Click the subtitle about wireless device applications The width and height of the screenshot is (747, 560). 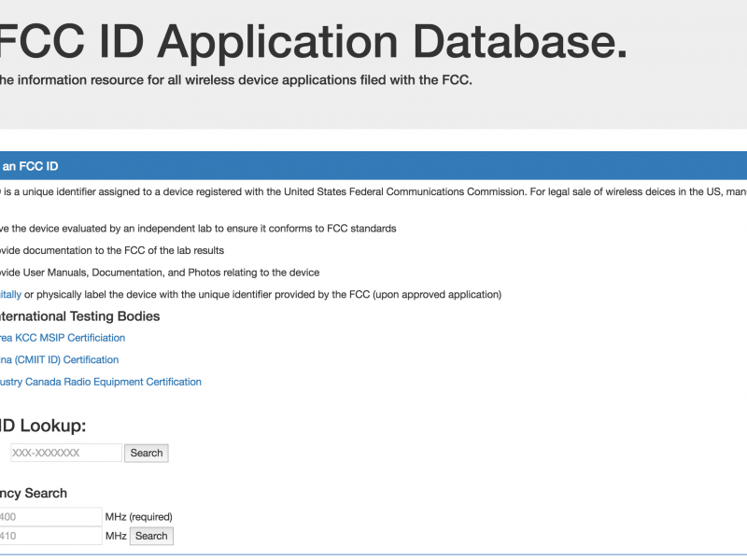click(x=235, y=80)
